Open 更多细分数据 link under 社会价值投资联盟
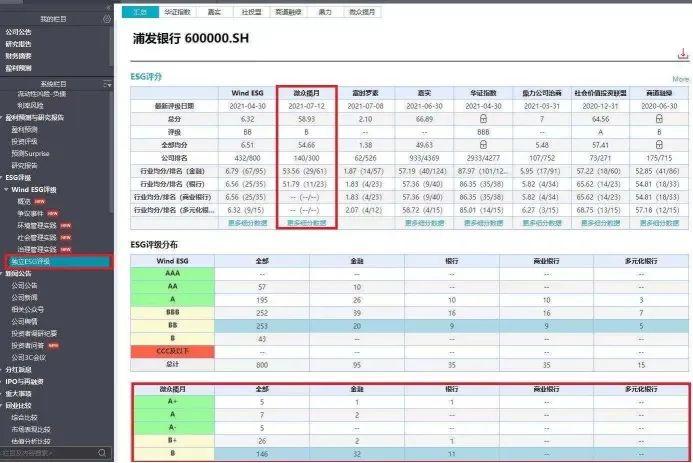 (x=600, y=223)
